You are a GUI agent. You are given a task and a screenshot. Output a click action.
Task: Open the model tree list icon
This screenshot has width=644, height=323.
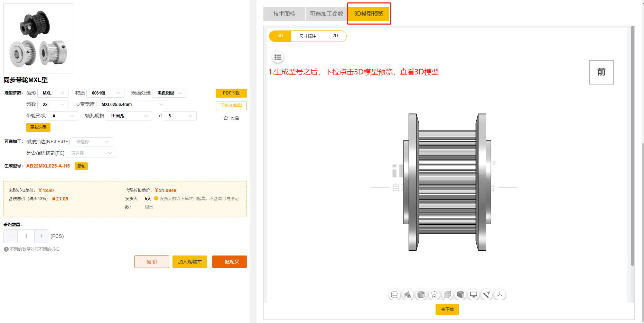pyautogui.click(x=278, y=57)
